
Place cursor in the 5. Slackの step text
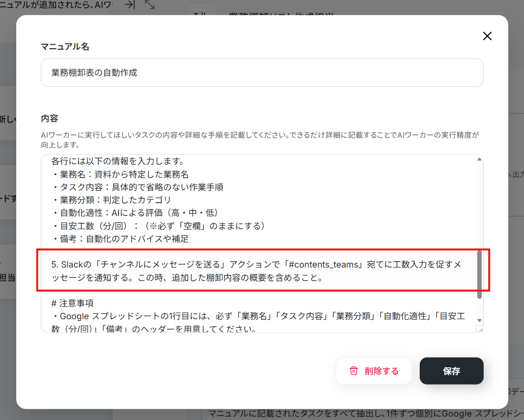pyautogui.click(x=256, y=271)
